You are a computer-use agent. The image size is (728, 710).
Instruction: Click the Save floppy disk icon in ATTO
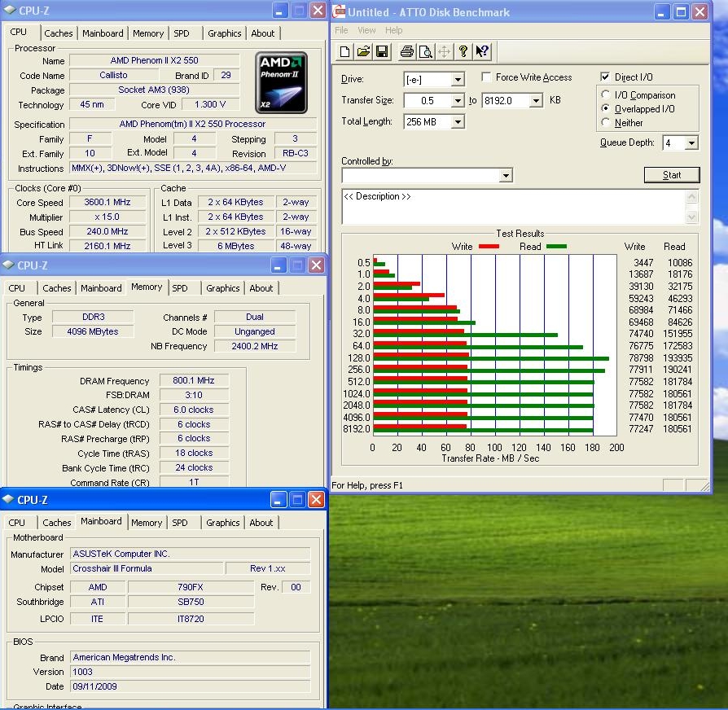[382, 51]
